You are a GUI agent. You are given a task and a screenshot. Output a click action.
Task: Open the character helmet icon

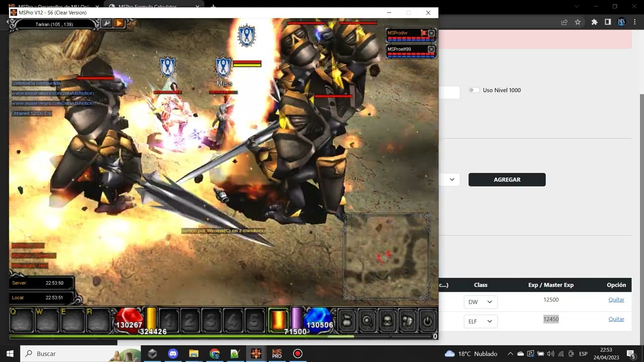click(387, 320)
